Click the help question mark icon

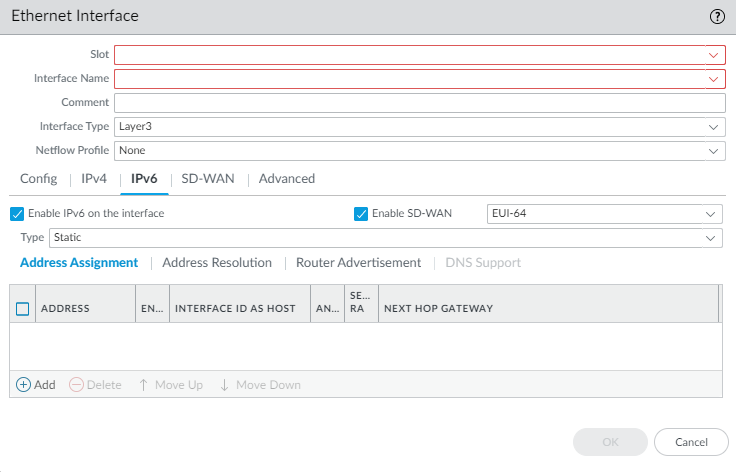pos(717,16)
